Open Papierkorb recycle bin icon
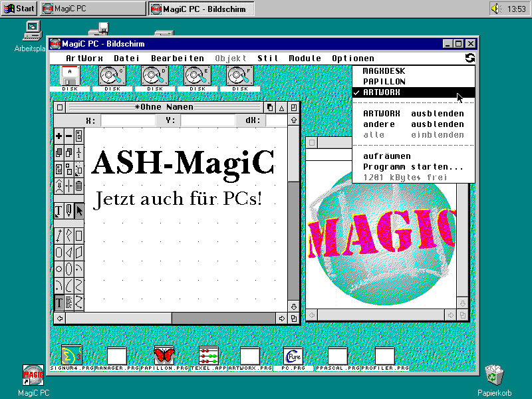The image size is (532, 399). tap(494, 380)
